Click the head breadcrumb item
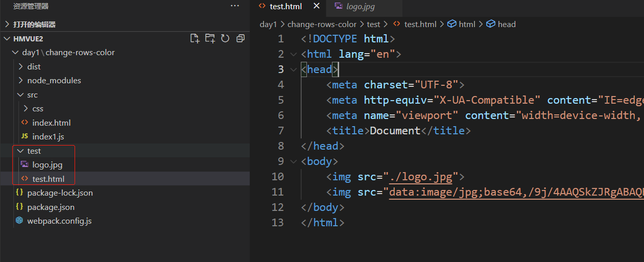Viewport: 644px width, 262px height. pos(506,24)
